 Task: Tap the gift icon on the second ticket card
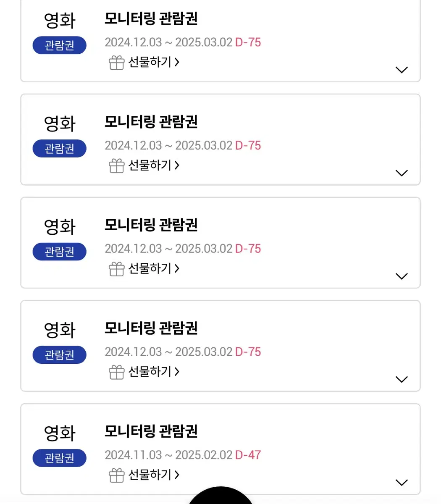click(116, 166)
